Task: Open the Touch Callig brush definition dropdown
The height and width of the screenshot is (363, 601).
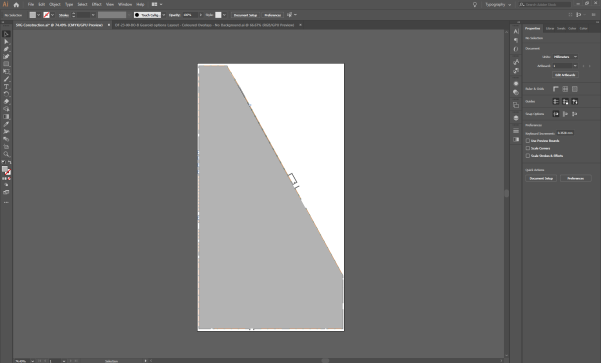Action: pos(164,15)
